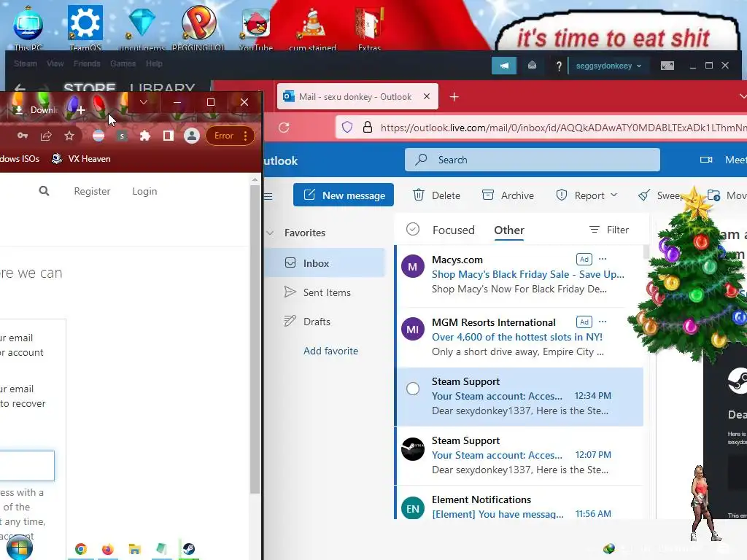
Task: Open a new tab in Firefox
Action: click(454, 97)
